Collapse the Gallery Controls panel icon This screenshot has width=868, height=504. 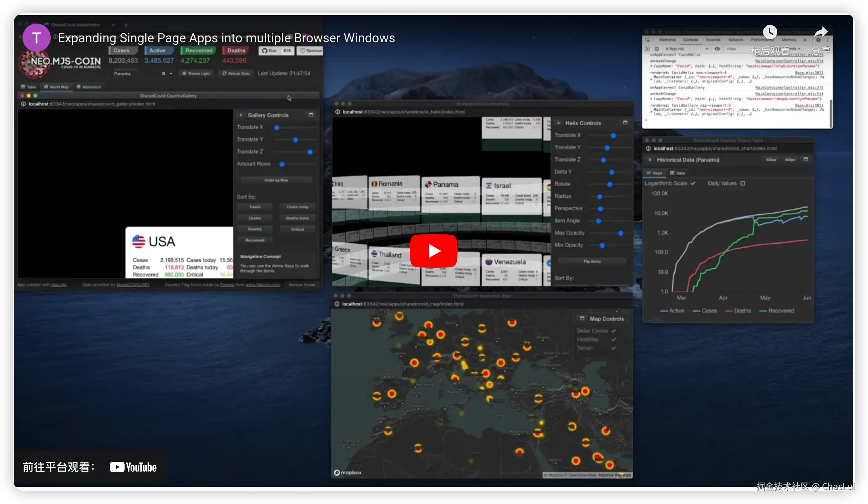tap(311, 115)
